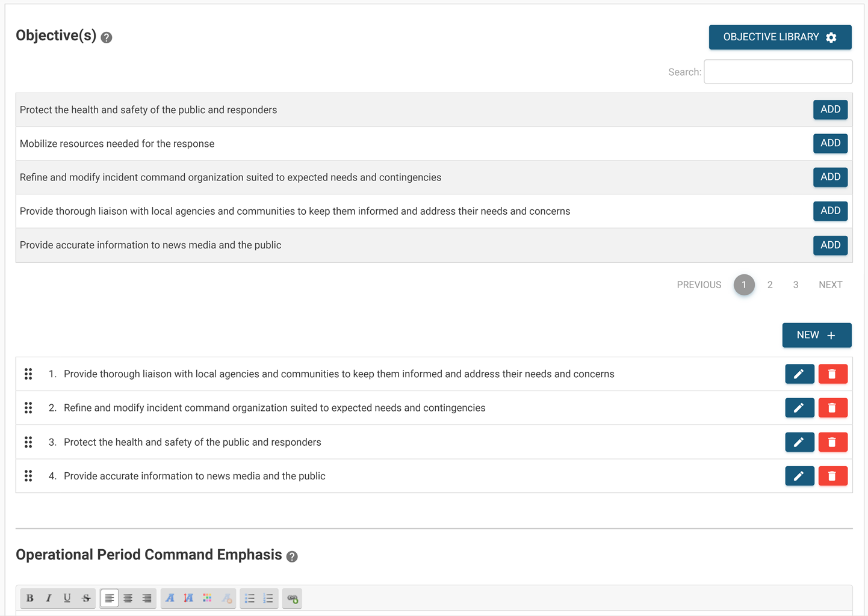Viewport: 868px width, 616px height.
Task: Open the Objective Library
Action: coord(780,37)
